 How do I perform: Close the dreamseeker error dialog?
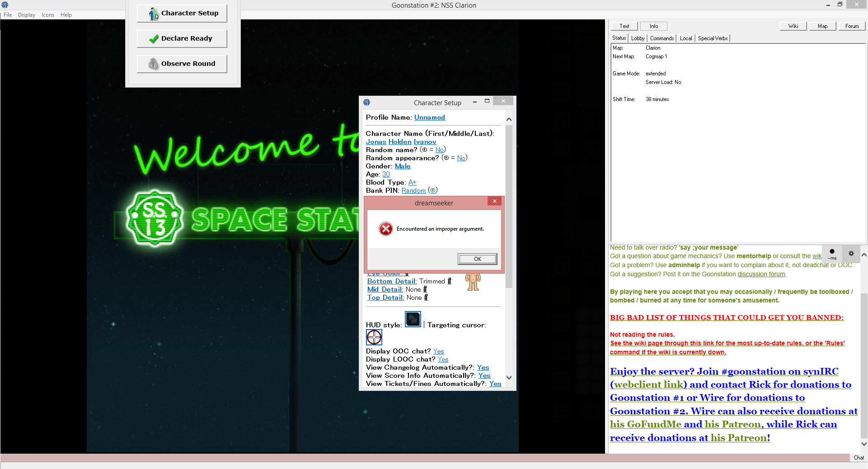point(495,201)
